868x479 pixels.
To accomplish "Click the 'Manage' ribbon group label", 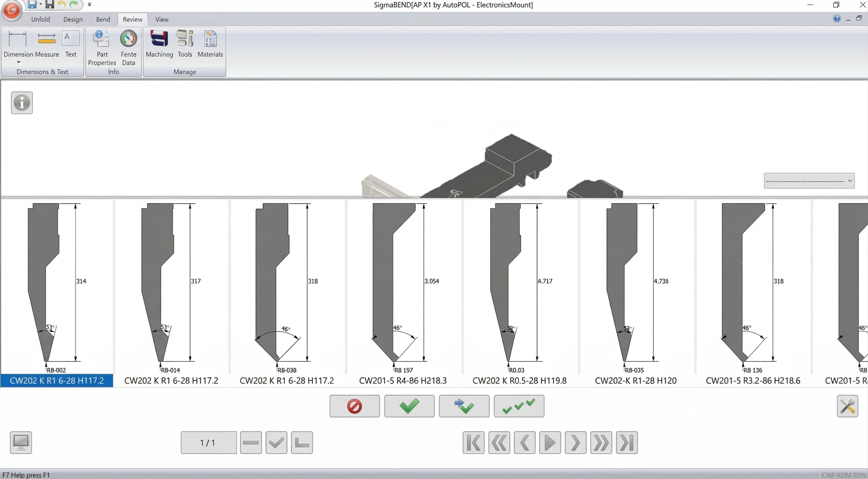I will click(185, 72).
